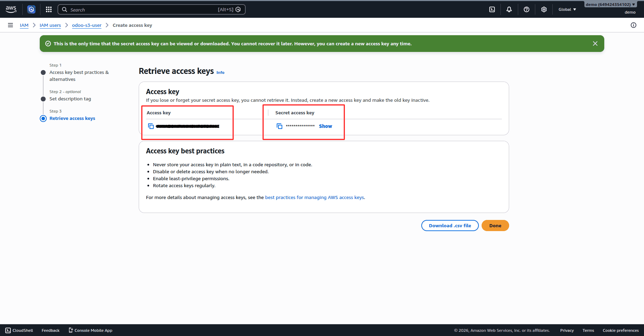The height and width of the screenshot is (336, 644).
Task: Open the Privacy footer link
Action: 567,330
